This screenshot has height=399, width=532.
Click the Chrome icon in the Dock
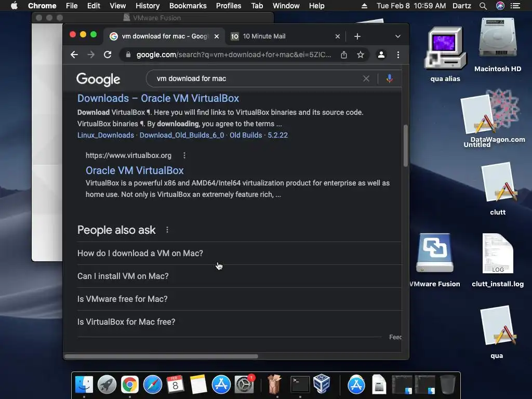[129, 384]
